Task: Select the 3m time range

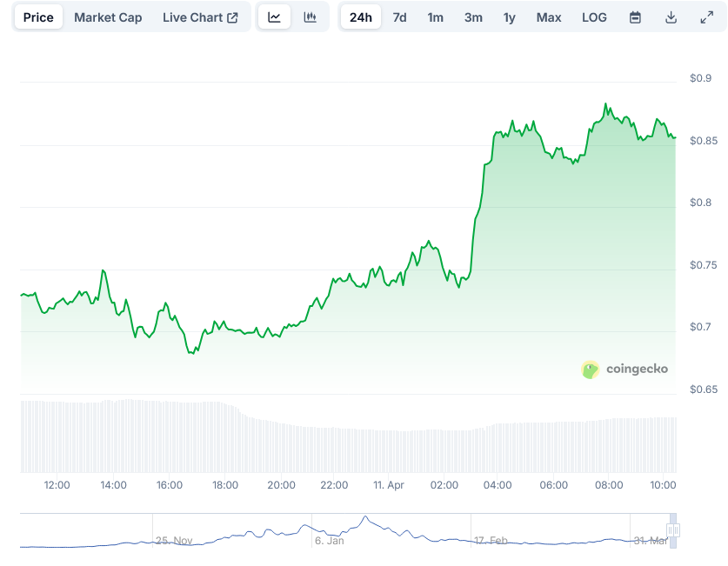Action: (473, 17)
